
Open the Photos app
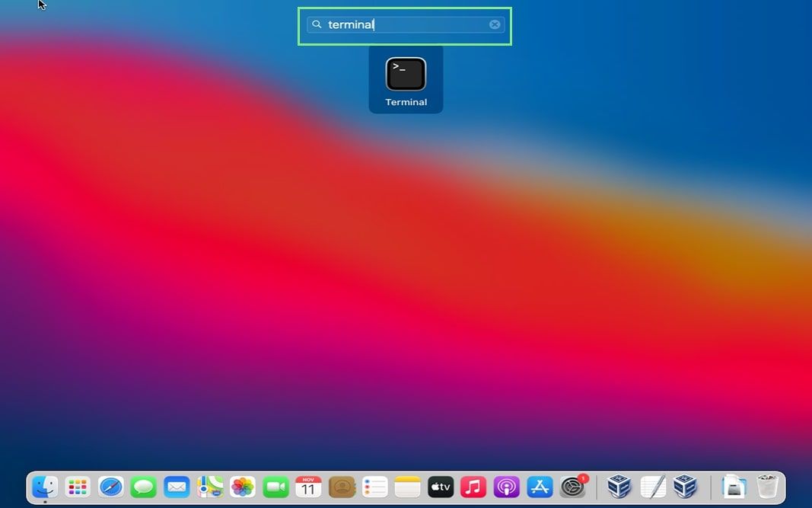242,487
